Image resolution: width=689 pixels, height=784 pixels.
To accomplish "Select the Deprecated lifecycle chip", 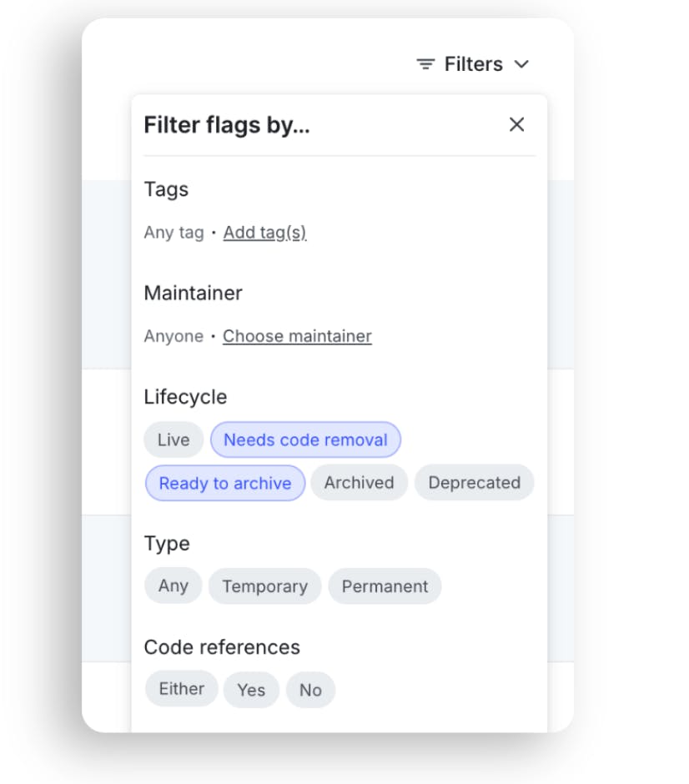I will pos(474,483).
